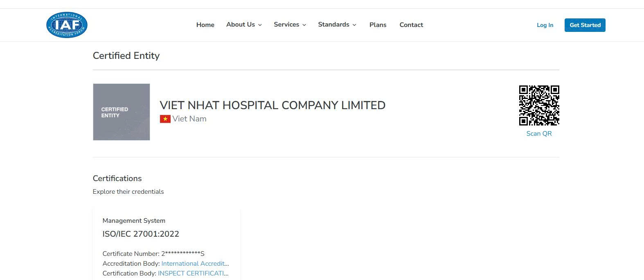Image resolution: width=644 pixels, height=280 pixels.
Task: Open the International Accreditation body link
Action: click(x=195, y=264)
